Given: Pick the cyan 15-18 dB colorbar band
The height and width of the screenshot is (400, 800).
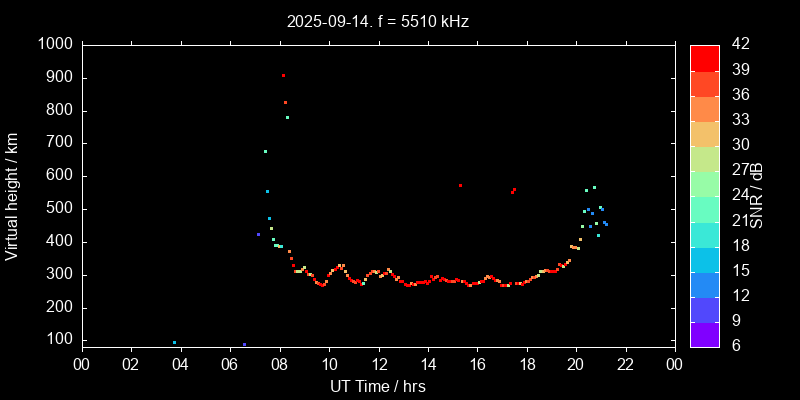Looking at the screenshot, I should coord(704,259).
